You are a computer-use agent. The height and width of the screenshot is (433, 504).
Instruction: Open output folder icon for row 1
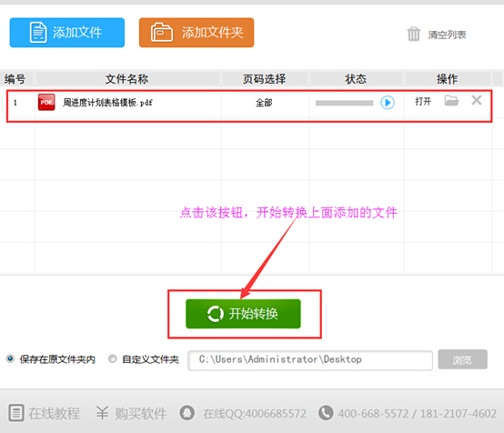click(x=451, y=101)
